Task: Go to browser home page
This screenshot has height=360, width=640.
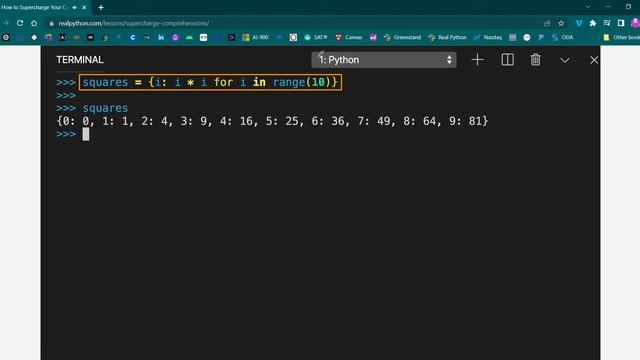Action: coord(34,23)
